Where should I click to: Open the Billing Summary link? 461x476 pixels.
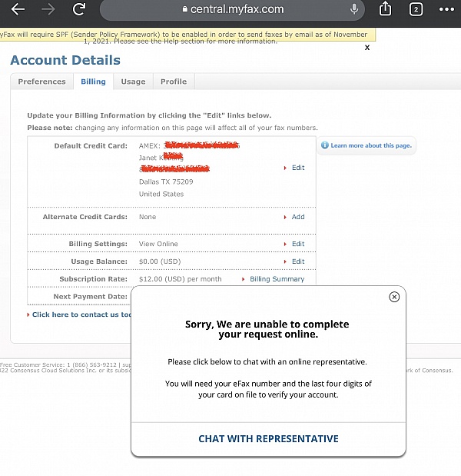[277, 279]
